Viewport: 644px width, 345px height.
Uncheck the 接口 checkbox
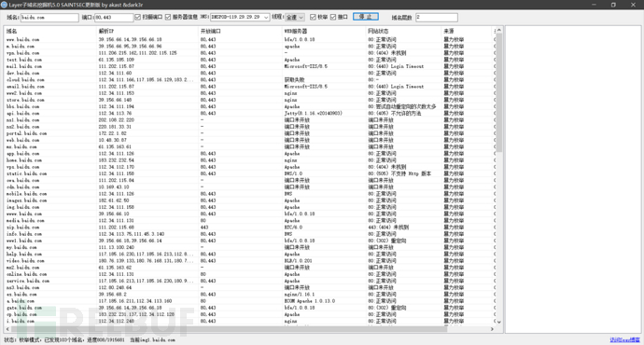pyautogui.click(x=333, y=17)
